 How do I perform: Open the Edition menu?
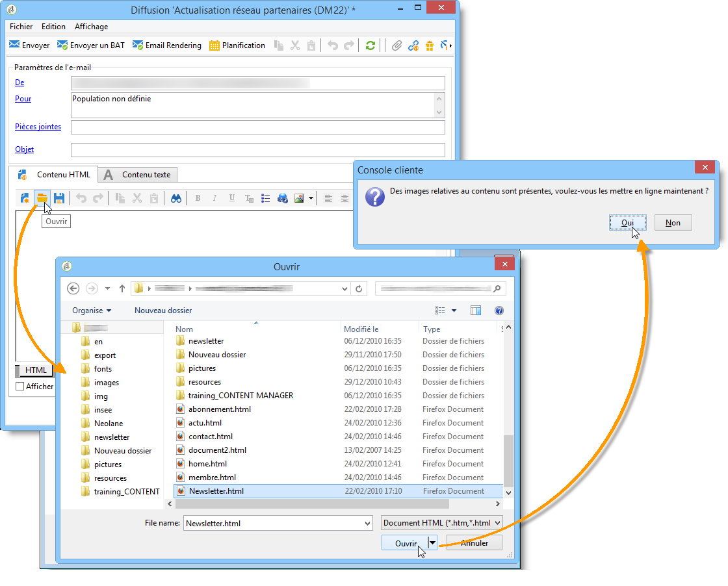point(53,27)
